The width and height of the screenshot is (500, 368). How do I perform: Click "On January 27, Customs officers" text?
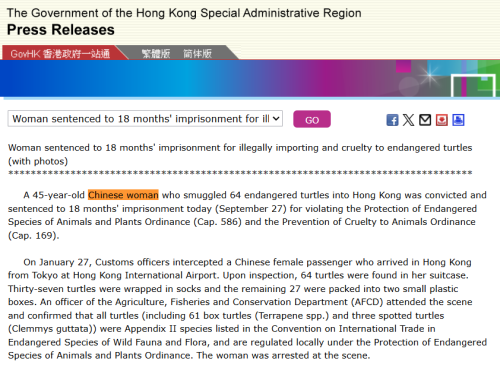tap(96, 262)
